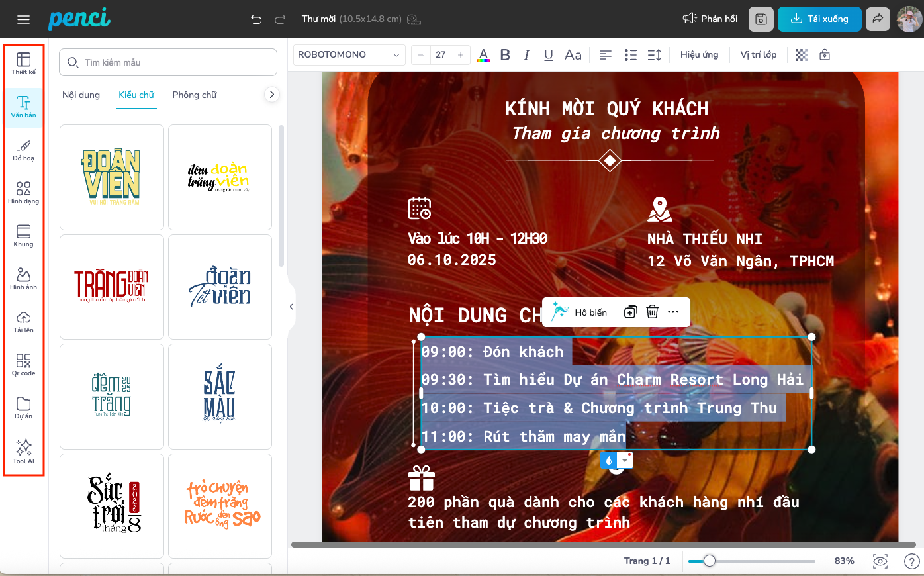Toggle bold formatting

[x=505, y=55]
